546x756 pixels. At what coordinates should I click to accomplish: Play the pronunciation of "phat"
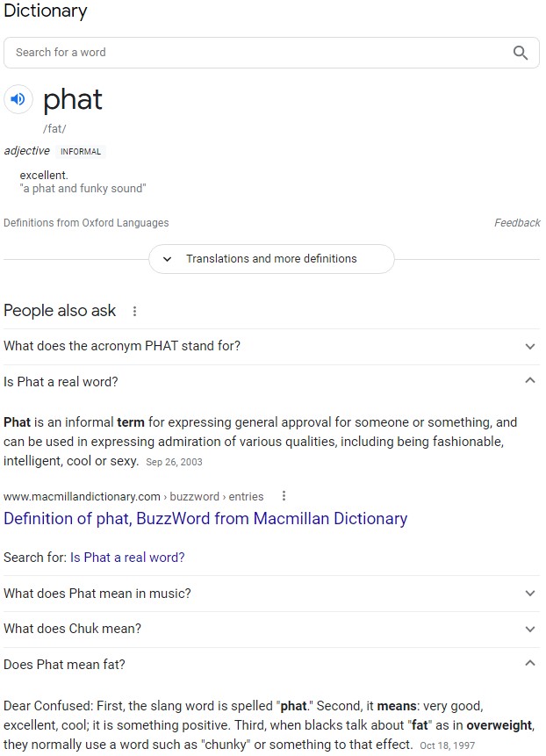click(x=18, y=99)
